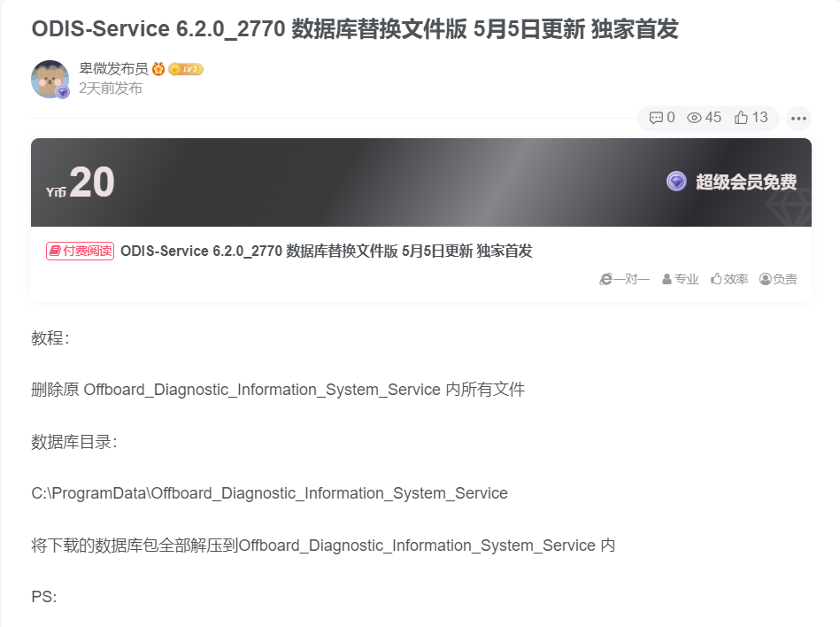Click the line 删除原 Offboard_Diagnostic_Information_System_Service 内所有文件

coord(278,390)
